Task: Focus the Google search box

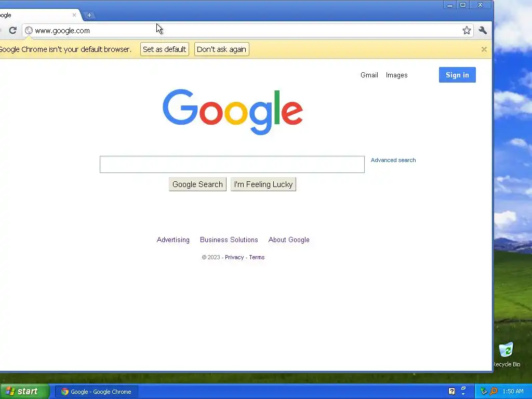Action: pyautogui.click(x=232, y=165)
